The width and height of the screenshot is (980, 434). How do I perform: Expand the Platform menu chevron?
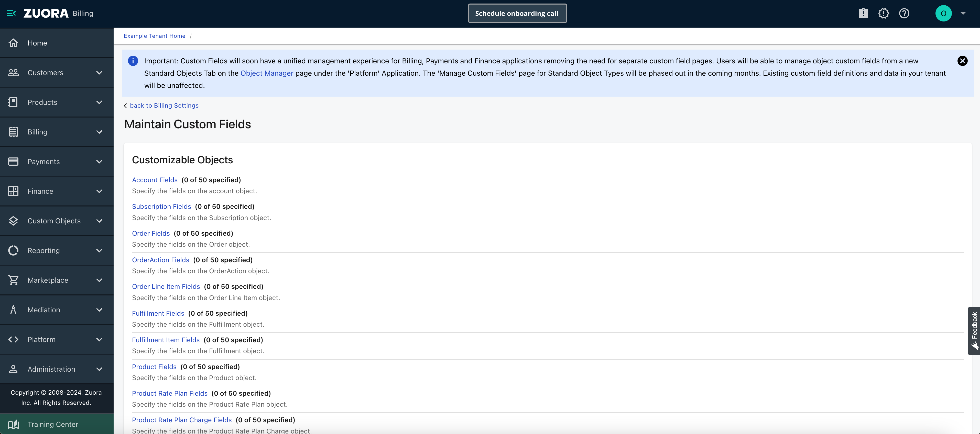coord(99,339)
